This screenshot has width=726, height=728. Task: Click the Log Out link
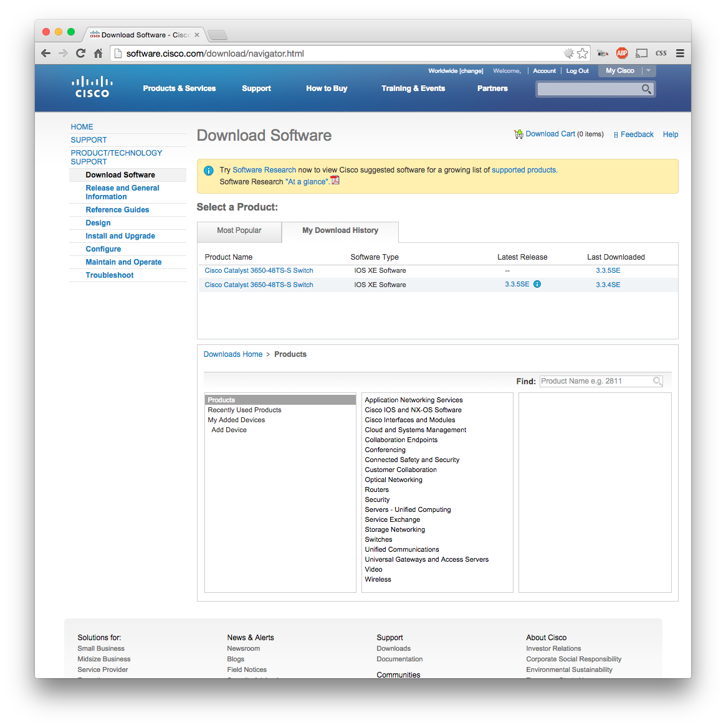(x=577, y=71)
